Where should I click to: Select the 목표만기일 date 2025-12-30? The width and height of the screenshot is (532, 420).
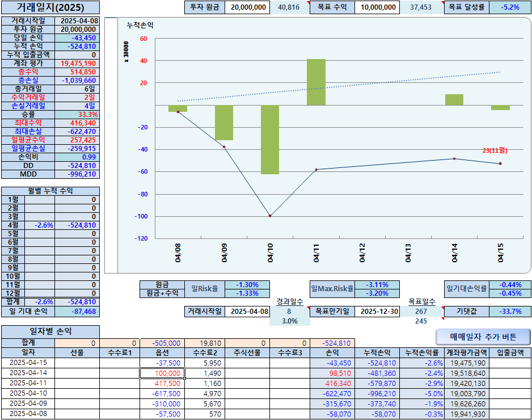pyautogui.click(x=377, y=312)
